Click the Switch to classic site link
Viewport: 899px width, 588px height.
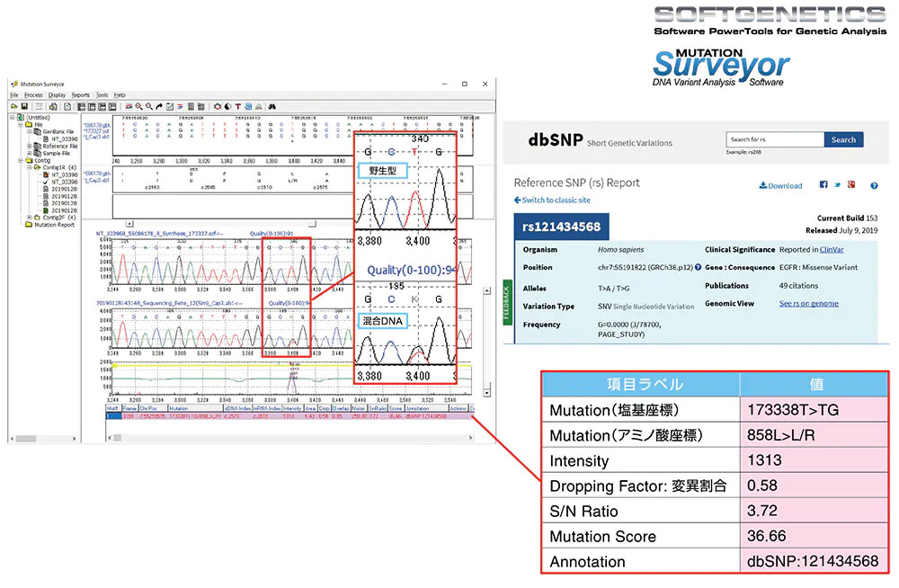pyautogui.click(x=552, y=200)
